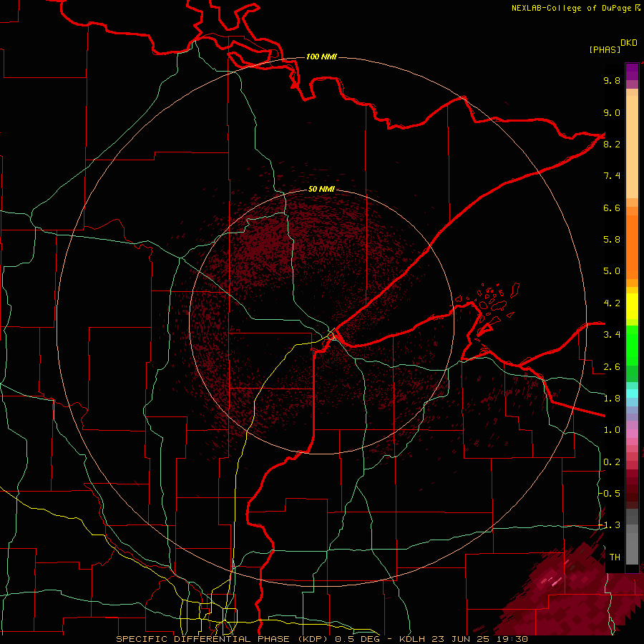Click the [PHAS] label above colorbar
The height and width of the screenshot is (644, 644).
(x=605, y=49)
